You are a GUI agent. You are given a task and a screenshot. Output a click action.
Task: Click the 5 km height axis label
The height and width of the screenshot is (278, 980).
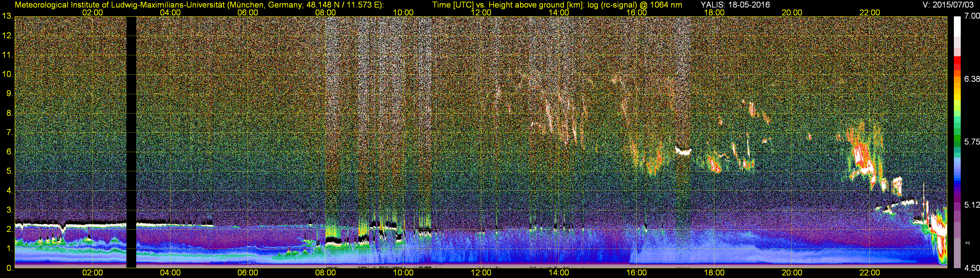pos(9,171)
